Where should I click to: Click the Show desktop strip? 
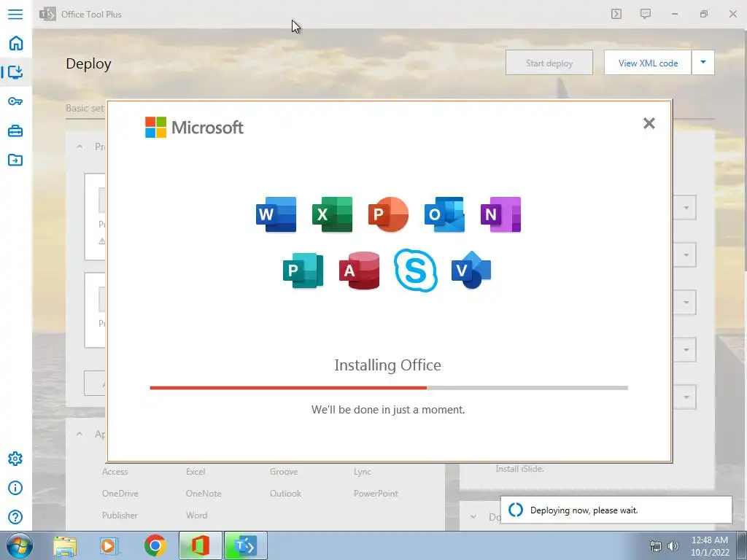pyautogui.click(x=742, y=545)
